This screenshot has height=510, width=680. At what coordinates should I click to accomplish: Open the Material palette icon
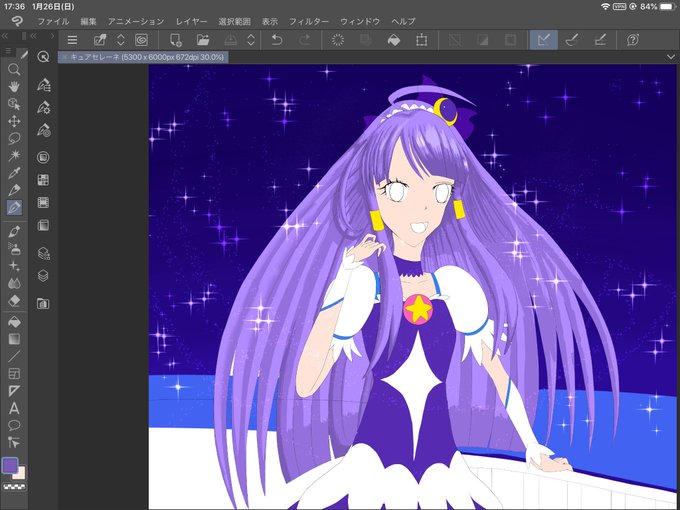pos(43,303)
